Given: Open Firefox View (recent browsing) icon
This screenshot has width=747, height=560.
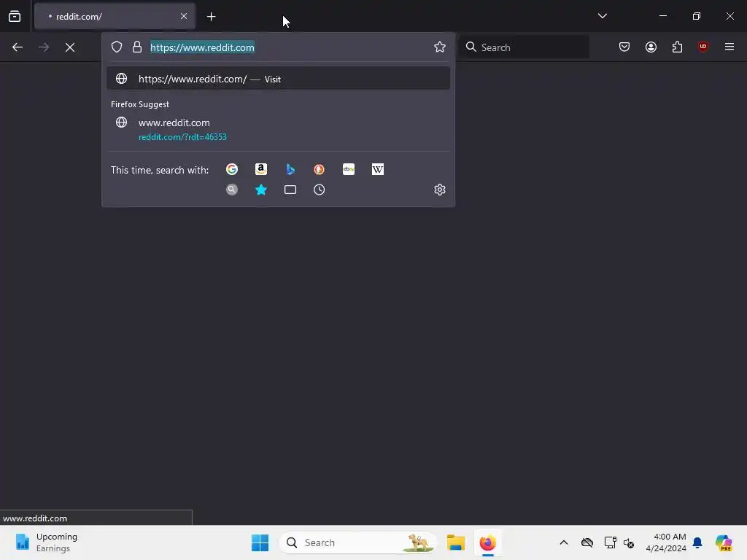Looking at the screenshot, I should tap(15, 16).
